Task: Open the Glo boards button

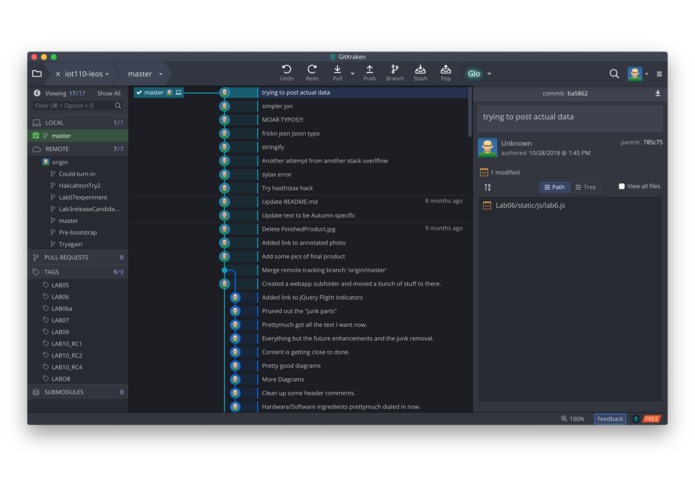Action: pyautogui.click(x=474, y=74)
